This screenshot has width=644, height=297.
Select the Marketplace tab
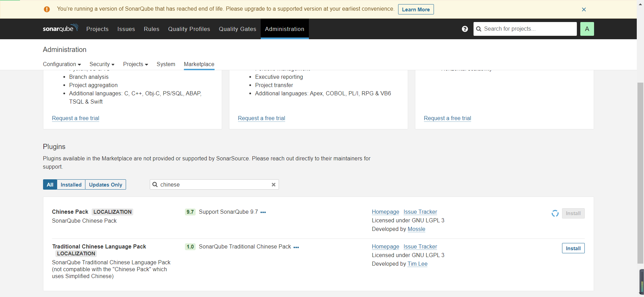pyautogui.click(x=199, y=64)
